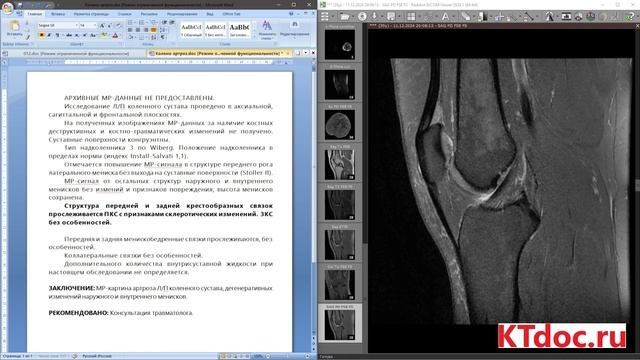Switch to the Вставка ribbon tab
The image size is (640, 360).
point(58,14)
